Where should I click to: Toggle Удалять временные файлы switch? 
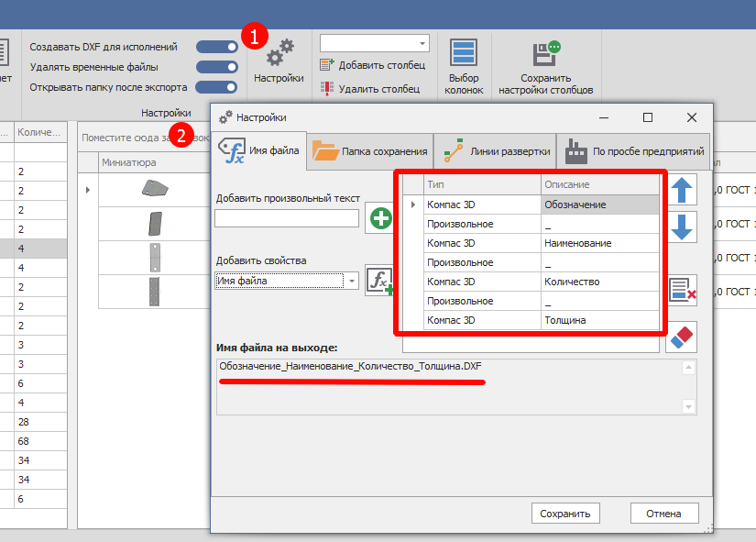click(216, 67)
